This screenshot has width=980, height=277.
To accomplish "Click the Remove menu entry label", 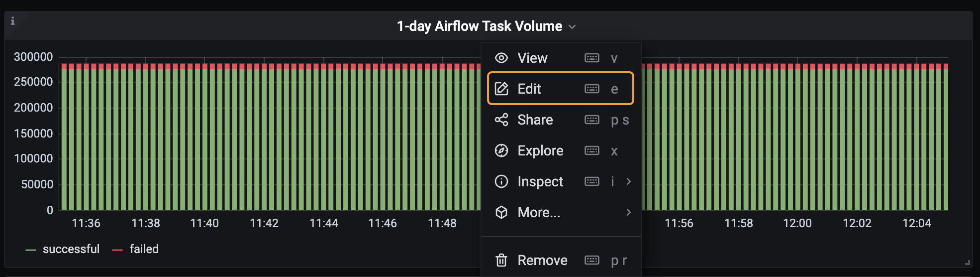I will [542, 260].
